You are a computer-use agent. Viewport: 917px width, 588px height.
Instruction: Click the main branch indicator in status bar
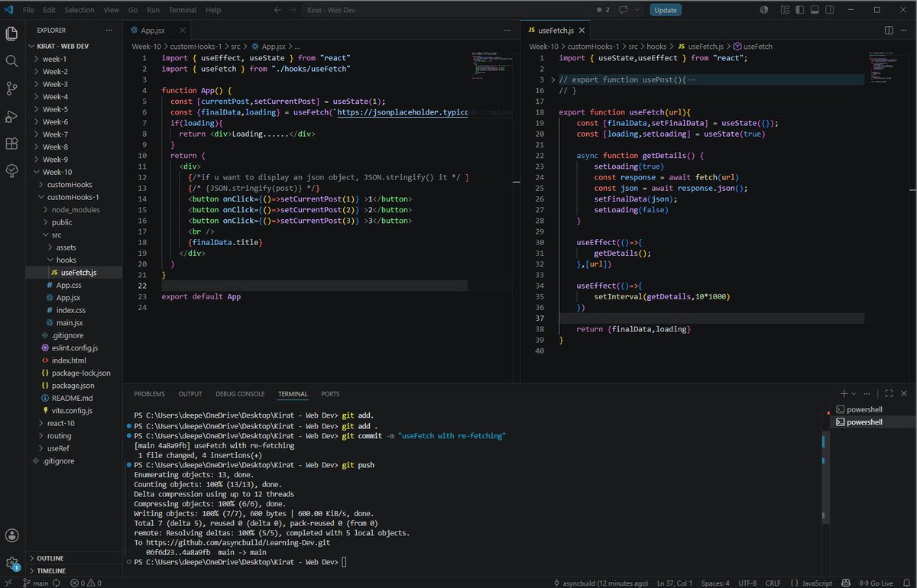coord(35,583)
